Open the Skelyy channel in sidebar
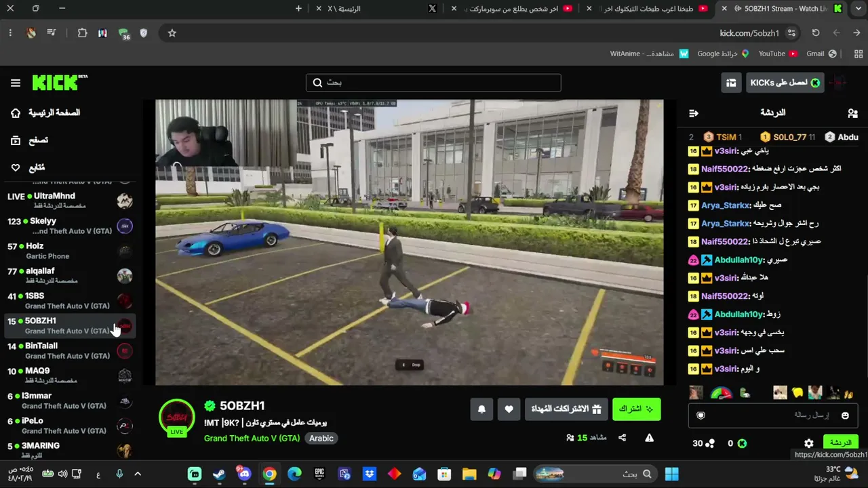 [x=70, y=226]
